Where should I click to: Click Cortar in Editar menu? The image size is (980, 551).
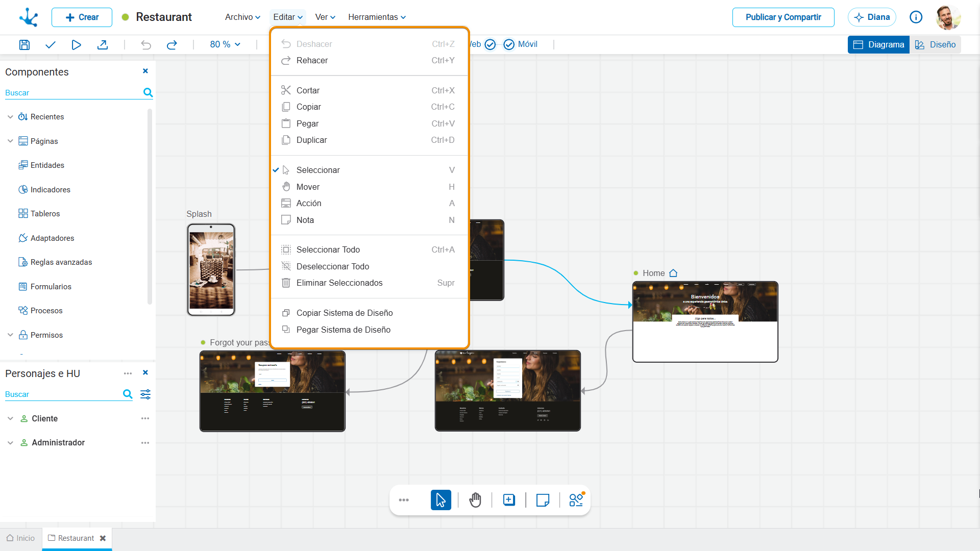[369, 90]
